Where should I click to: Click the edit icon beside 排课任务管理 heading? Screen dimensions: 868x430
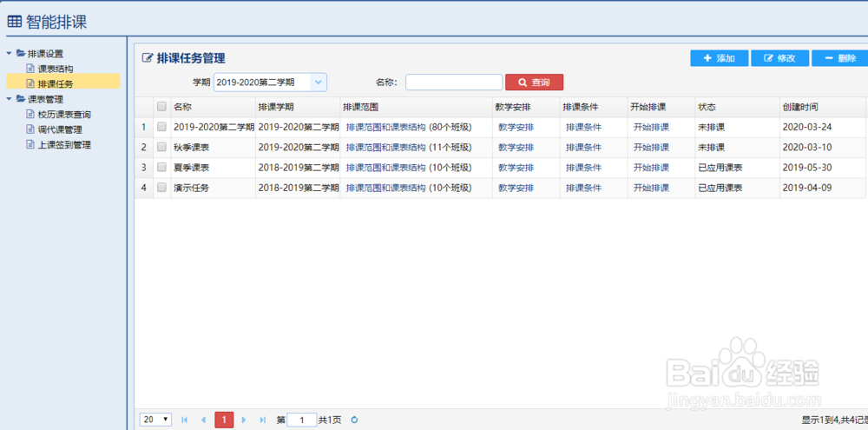[x=148, y=58]
